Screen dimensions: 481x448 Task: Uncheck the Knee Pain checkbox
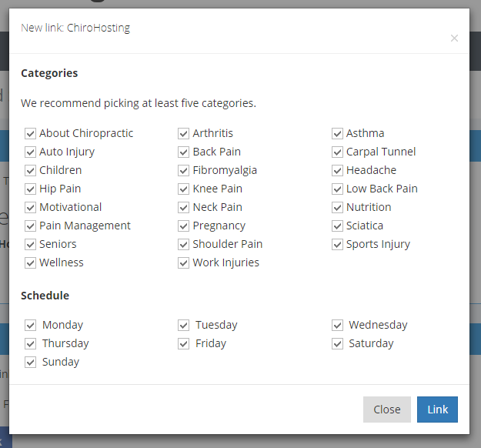(x=184, y=189)
